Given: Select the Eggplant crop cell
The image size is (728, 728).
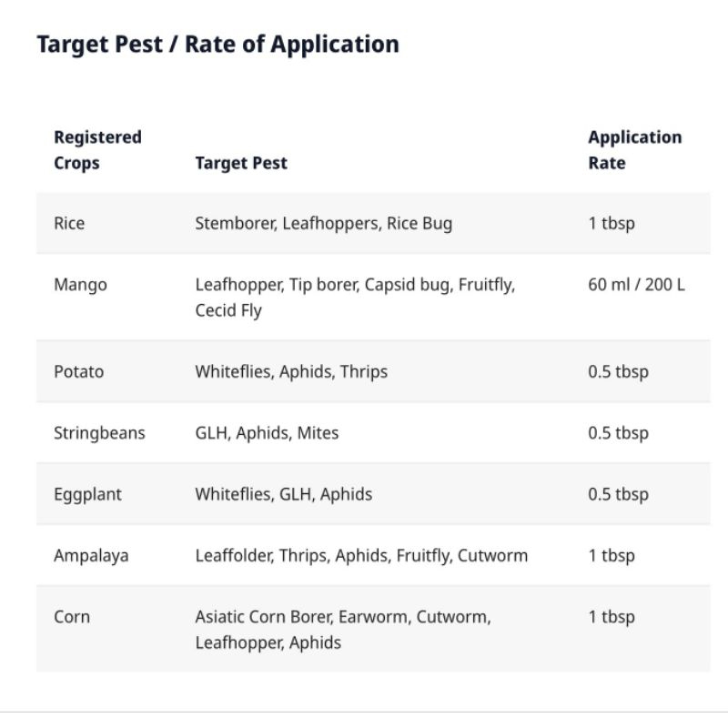Looking at the screenshot, I should [87, 494].
